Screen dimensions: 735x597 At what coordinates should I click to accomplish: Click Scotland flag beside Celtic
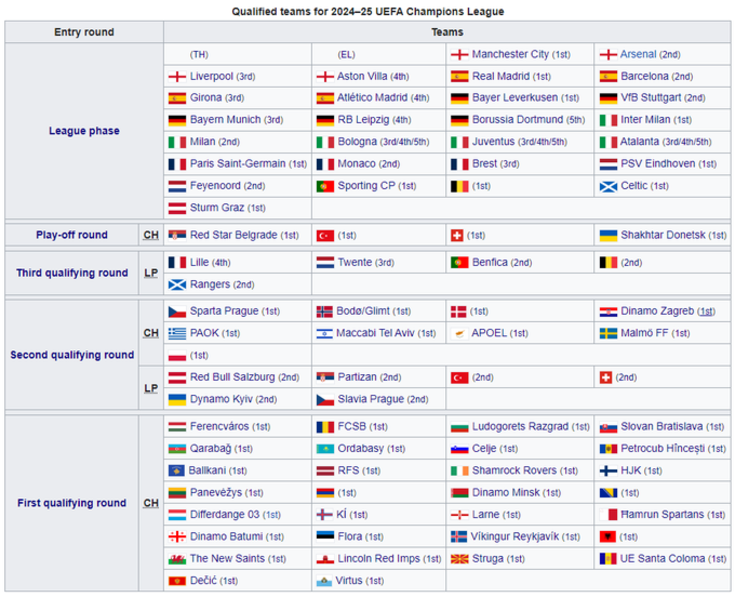coord(608,187)
